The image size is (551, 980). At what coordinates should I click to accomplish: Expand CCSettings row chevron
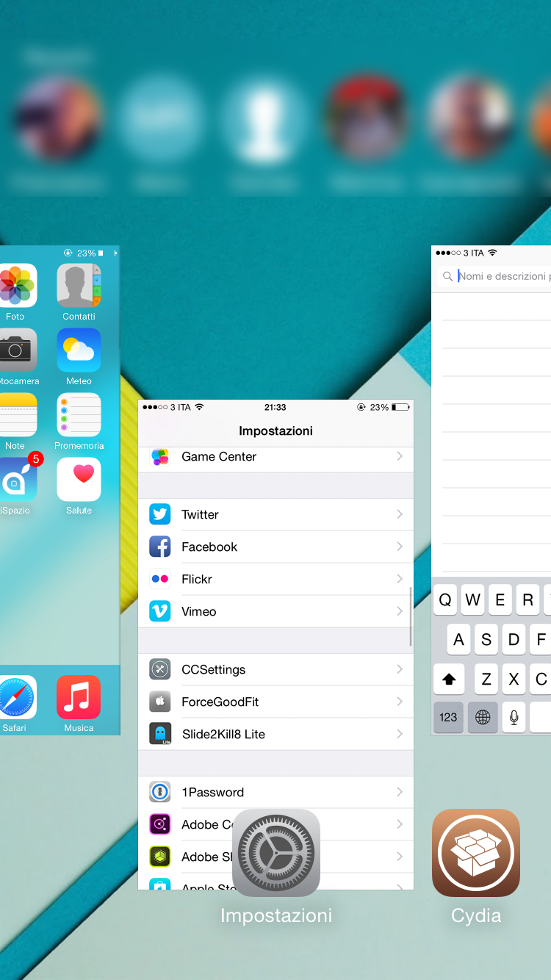point(400,669)
